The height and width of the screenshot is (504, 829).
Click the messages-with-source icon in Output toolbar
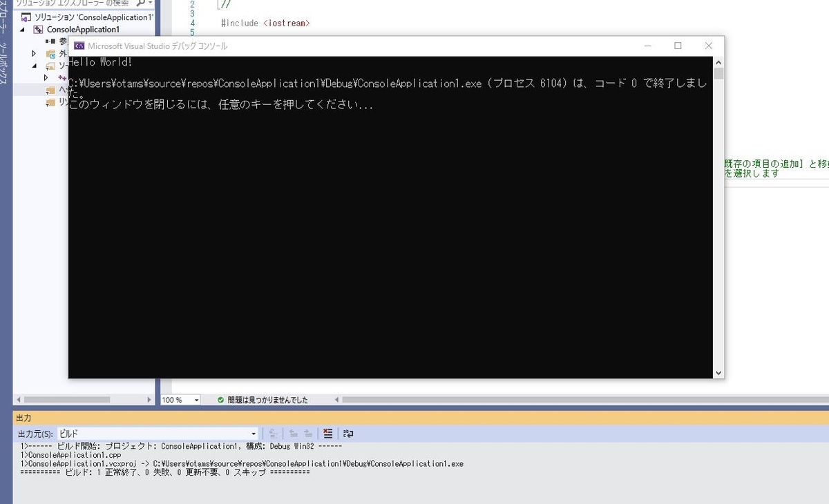tap(274, 433)
